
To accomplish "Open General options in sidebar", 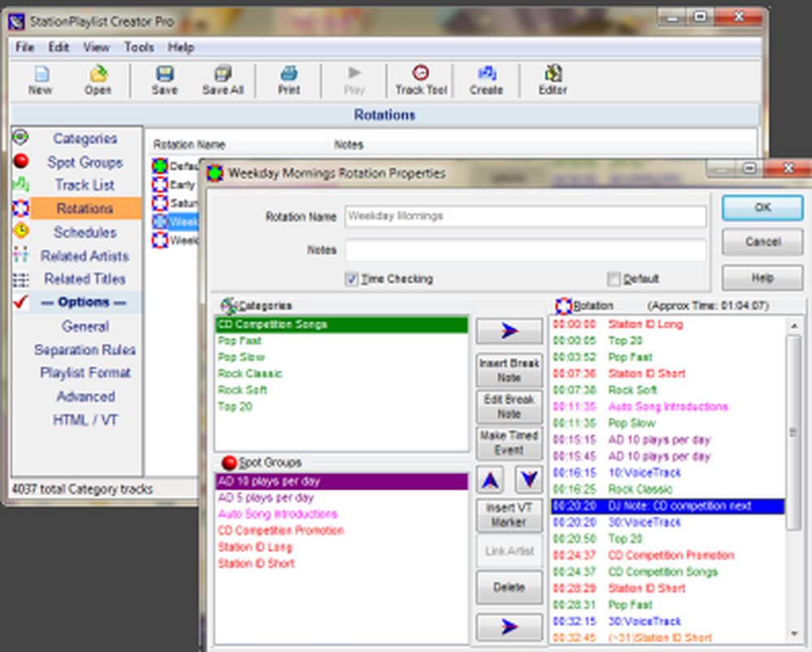I will pyautogui.click(x=85, y=326).
